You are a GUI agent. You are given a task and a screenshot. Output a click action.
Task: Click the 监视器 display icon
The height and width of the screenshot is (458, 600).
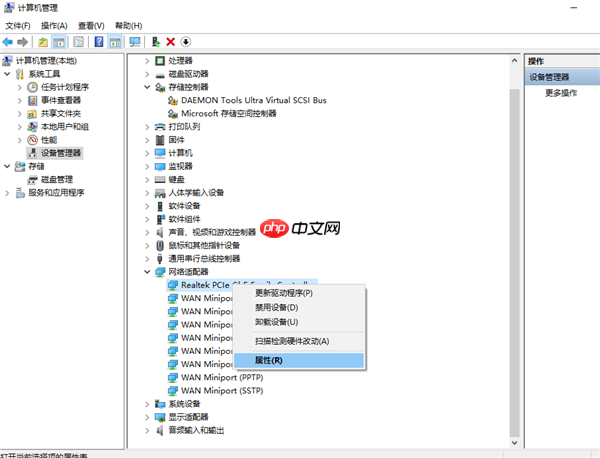coord(160,166)
